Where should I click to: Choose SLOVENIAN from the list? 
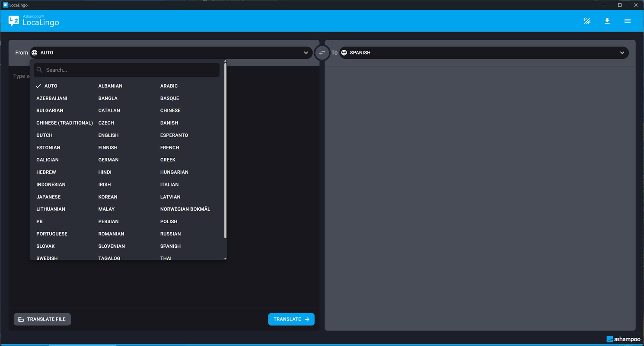112,247
